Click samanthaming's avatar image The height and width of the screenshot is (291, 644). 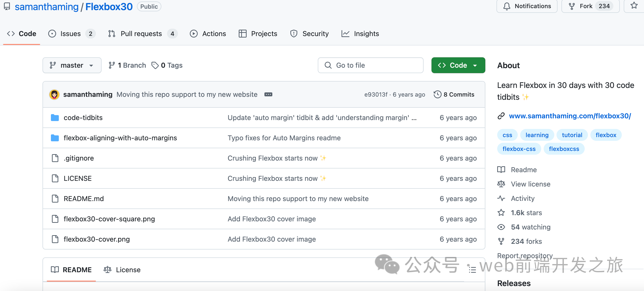pyautogui.click(x=54, y=95)
